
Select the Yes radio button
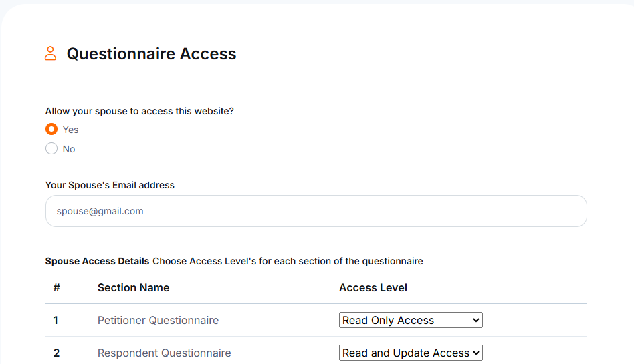pos(51,129)
